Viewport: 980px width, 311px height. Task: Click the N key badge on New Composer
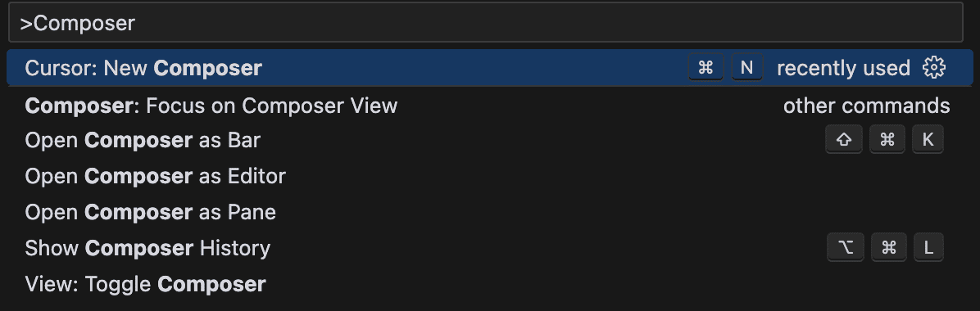pyautogui.click(x=746, y=67)
